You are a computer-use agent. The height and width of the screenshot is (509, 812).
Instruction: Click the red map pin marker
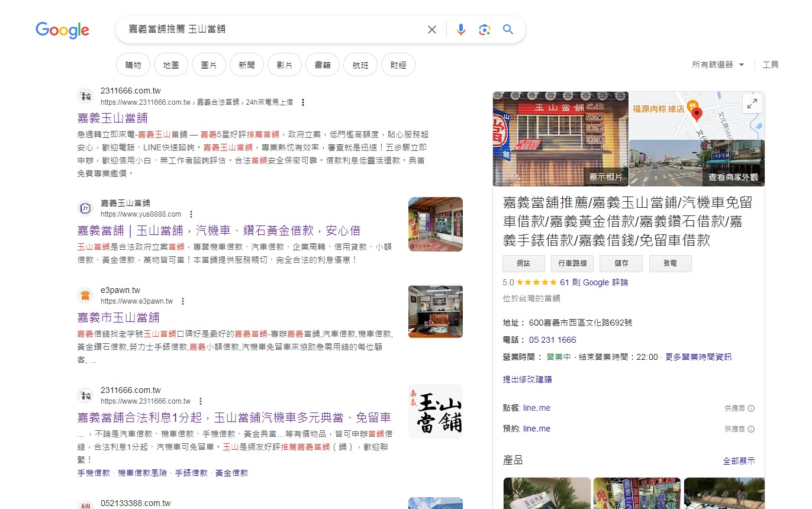[697, 113]
